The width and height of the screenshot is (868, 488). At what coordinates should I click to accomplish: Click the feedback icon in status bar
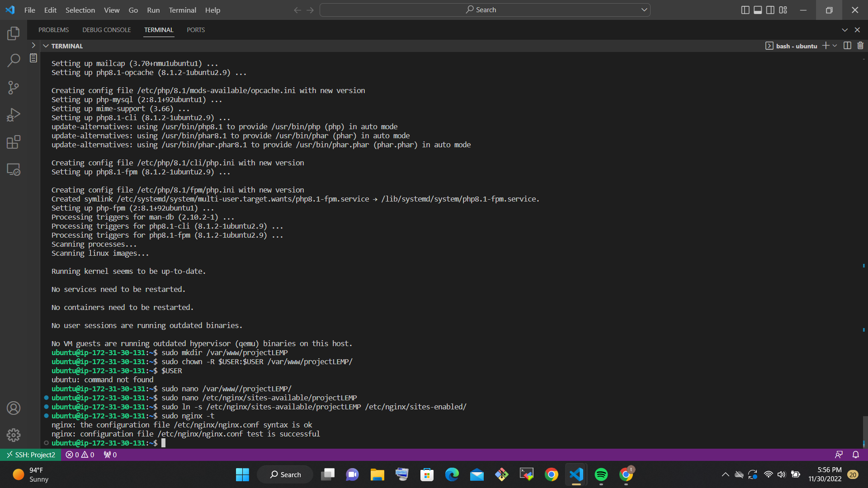839,455
